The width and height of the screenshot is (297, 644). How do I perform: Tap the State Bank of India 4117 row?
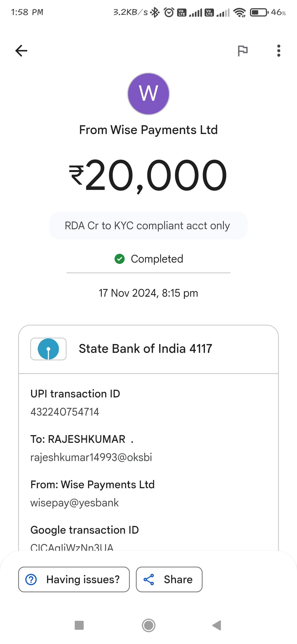[148, 349]
